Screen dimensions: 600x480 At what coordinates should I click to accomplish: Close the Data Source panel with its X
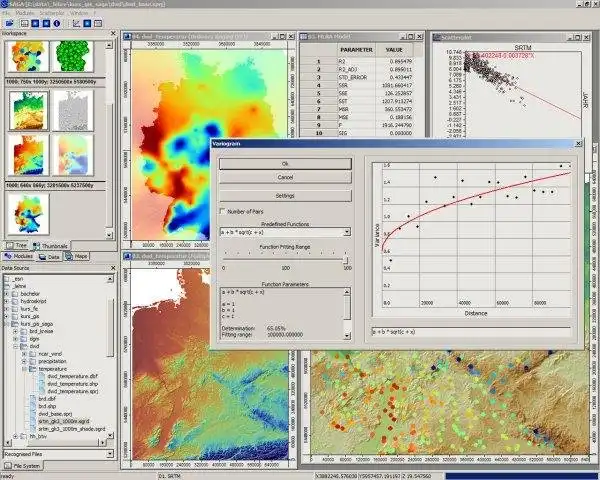(113, 268)
